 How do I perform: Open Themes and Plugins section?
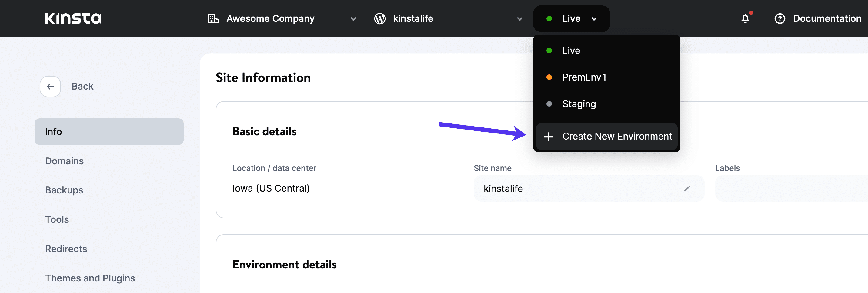click(90, 278)
